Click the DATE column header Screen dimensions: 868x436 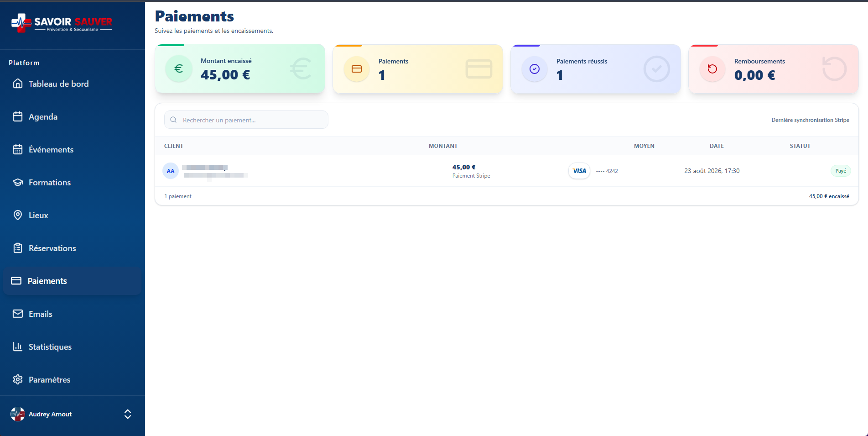[x=717, y=146]
